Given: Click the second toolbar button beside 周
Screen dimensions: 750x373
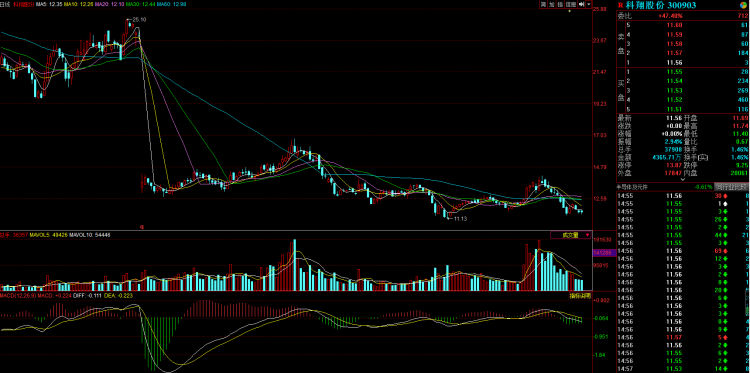Looking at the screenshot, I should pos(552,4).
